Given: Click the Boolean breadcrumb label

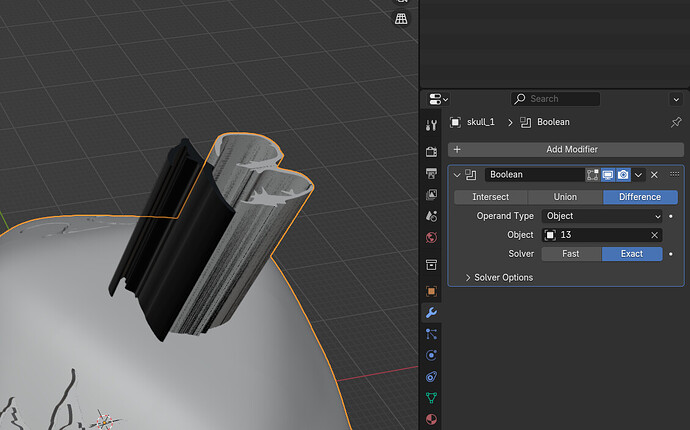Looking at the screenshot, I should point(553,122).
